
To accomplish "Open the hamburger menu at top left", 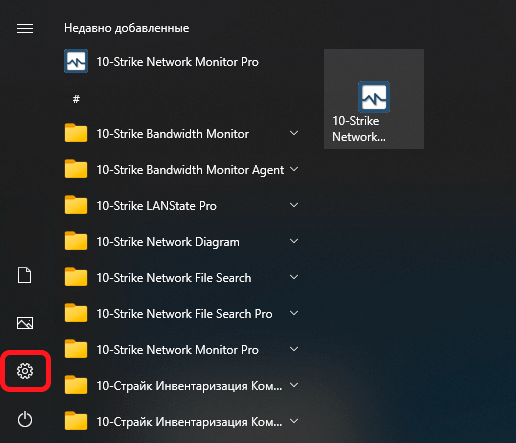I will (x=25, y=29).
